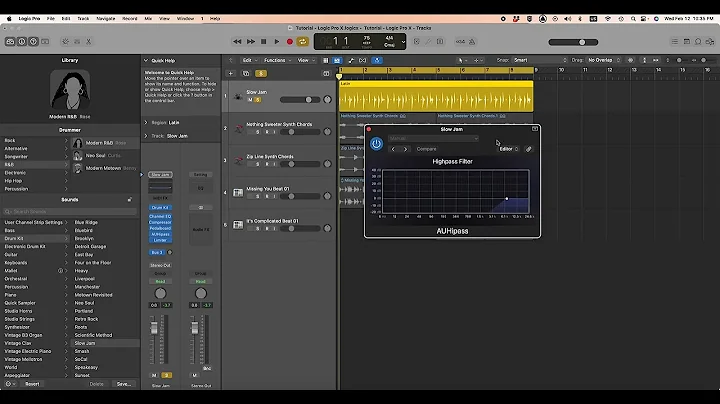720x404 pixels.
Task: Click the Rewind transport button
Action: click(x=237, y=42)
